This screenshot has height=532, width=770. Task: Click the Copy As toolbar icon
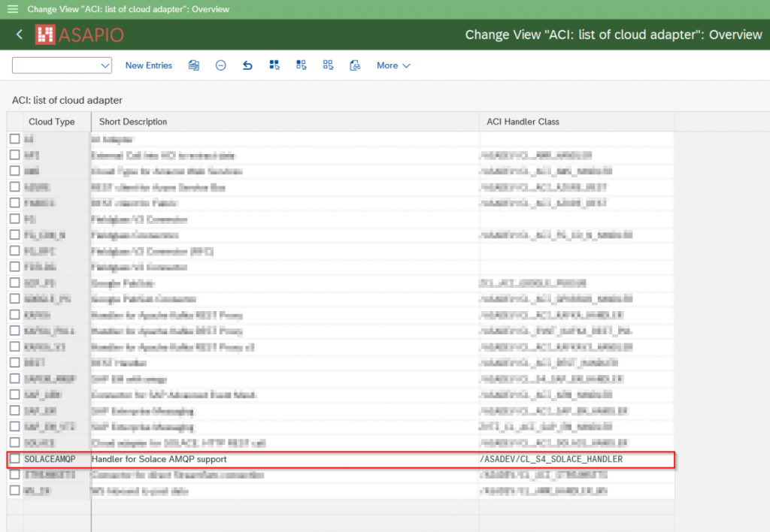pos(194,65)
